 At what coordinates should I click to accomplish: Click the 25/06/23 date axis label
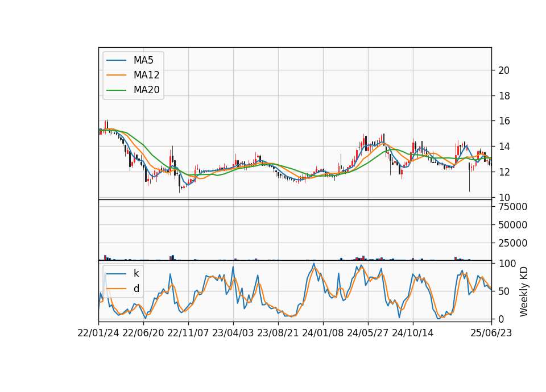[491, 333]
